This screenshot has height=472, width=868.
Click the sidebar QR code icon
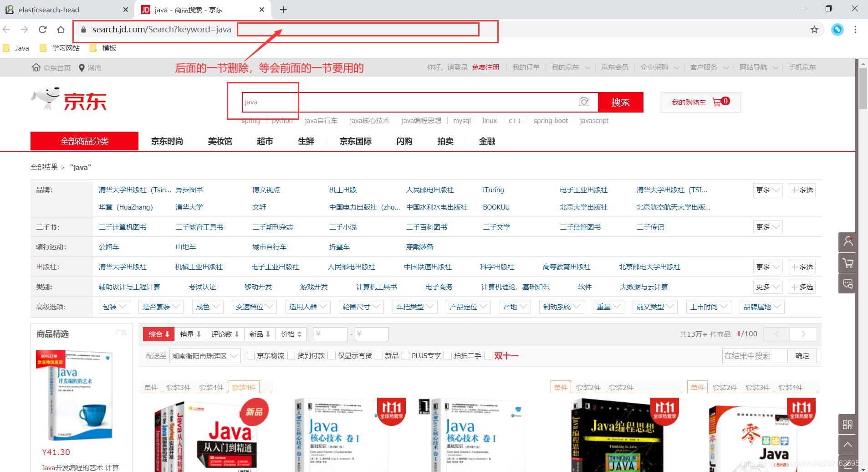(x=848, y=424)
